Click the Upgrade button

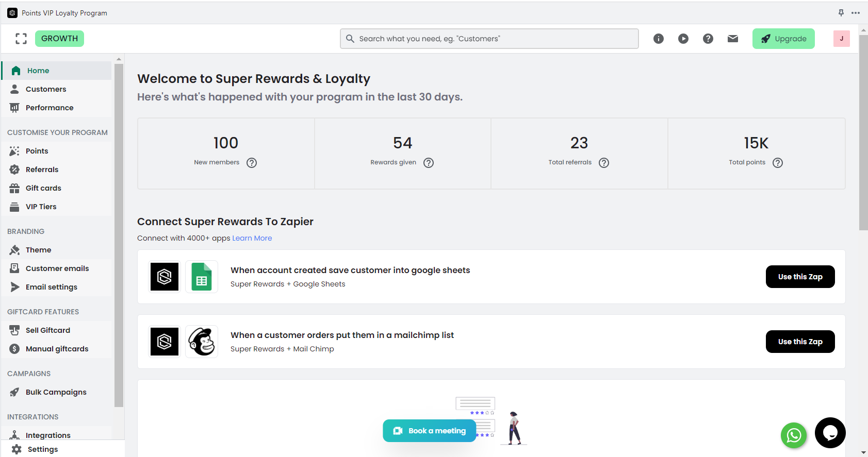pyautogui.click(x=783, y=39)
